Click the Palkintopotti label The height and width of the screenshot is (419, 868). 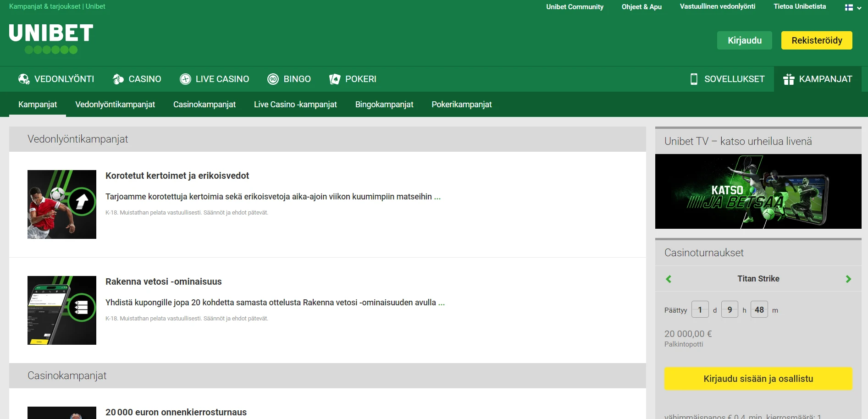pyautogui.click(x=684, y=344)
